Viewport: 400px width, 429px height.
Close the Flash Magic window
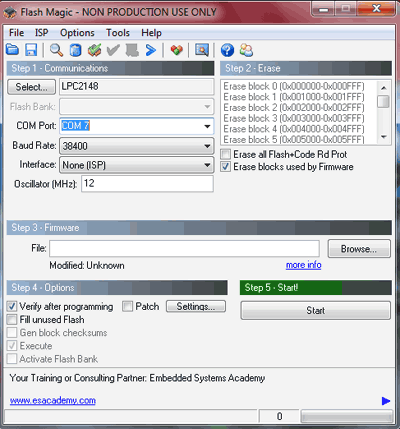coord(377,9)
